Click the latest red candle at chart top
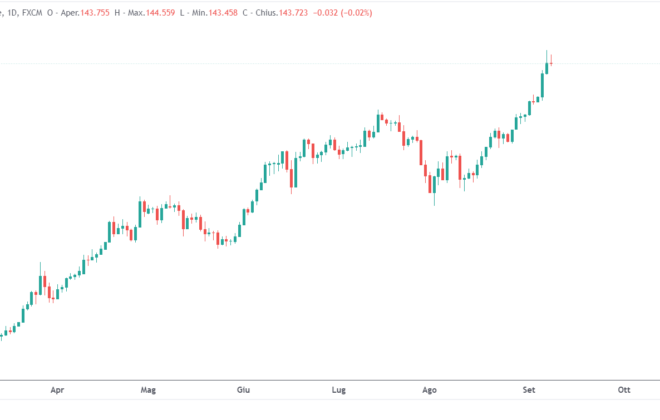 coord(552,62)
